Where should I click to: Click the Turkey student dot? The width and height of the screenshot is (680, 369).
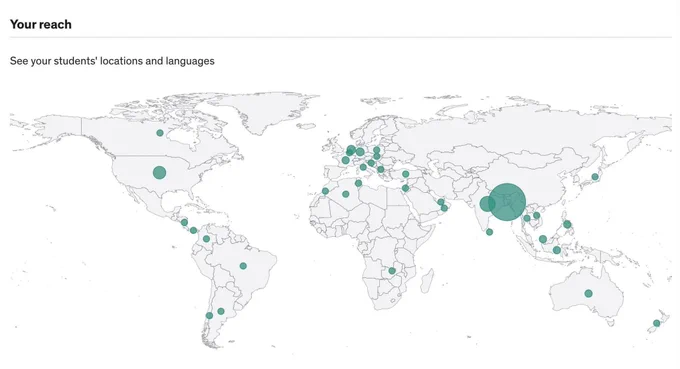pyautogui.click(x=405, y=174)
